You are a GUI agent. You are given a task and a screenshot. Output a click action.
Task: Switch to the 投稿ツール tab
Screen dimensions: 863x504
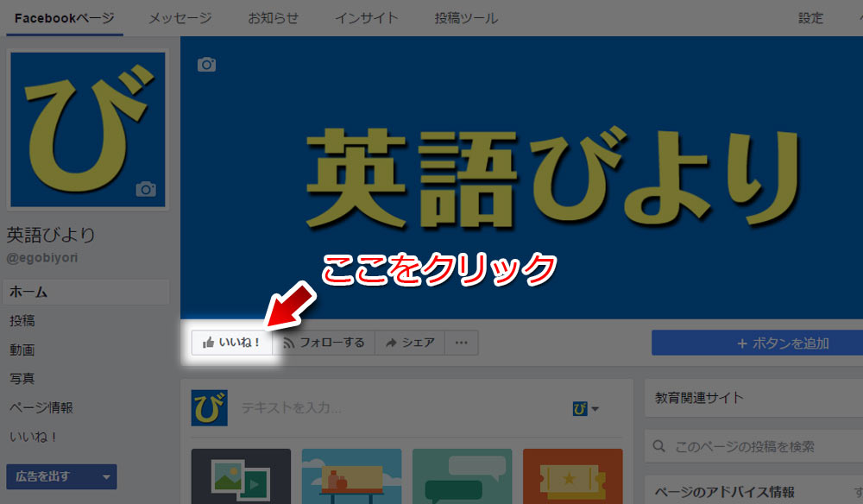[x=466, y=18]
